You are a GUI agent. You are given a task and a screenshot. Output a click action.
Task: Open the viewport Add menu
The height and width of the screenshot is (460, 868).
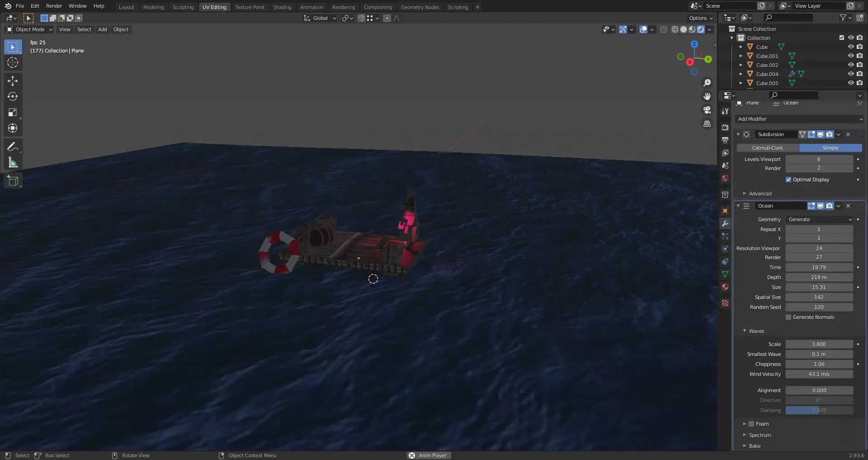(x=103, y=29)
